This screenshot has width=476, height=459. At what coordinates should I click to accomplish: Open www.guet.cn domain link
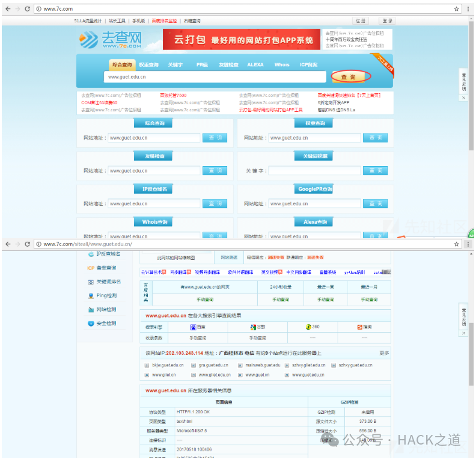pos(257,375)
